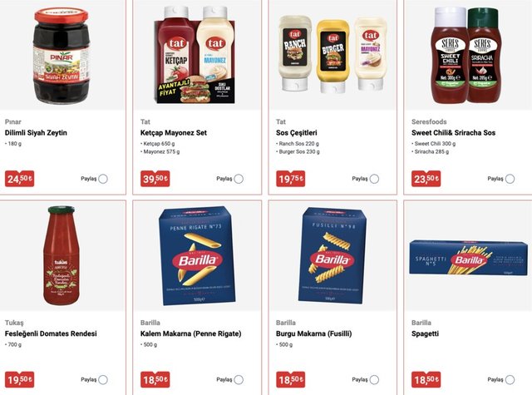Viewport: 532px width, 395px height.
Task: Open the Tukaş tomato bottle image
Action: [x=62, y=255]
